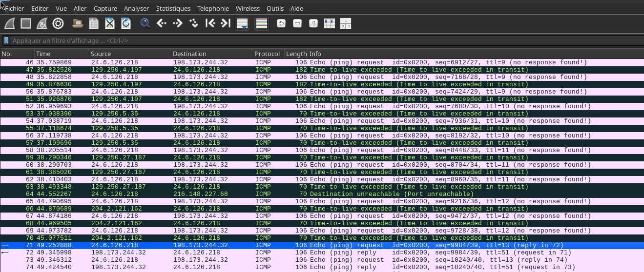Image resolution: width=644 pixels, height=272 pixels.
Task: Open capture options gear icon
Action: coord(58,23)
